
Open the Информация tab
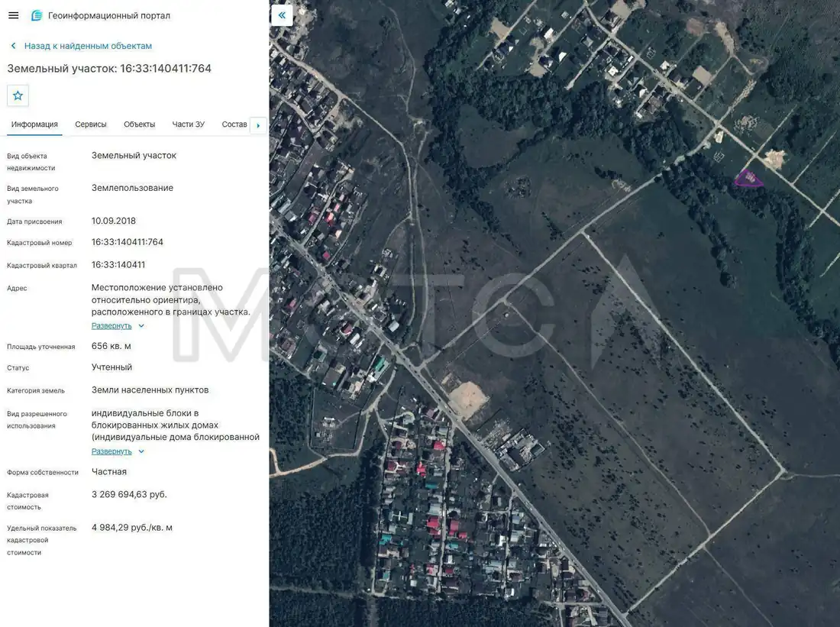pyautogui.click(x=34, y=124)
